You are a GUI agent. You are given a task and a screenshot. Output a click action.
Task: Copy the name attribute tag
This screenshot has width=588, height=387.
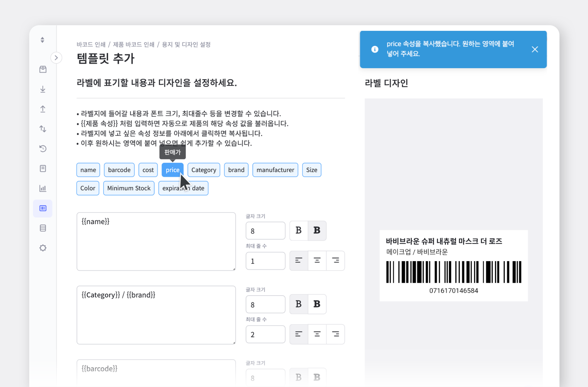(x=88, y=170)
